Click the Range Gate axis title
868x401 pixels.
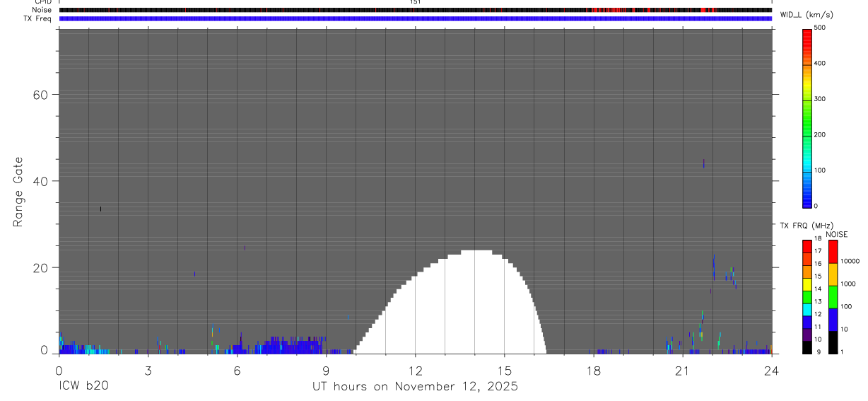[18, 192]
